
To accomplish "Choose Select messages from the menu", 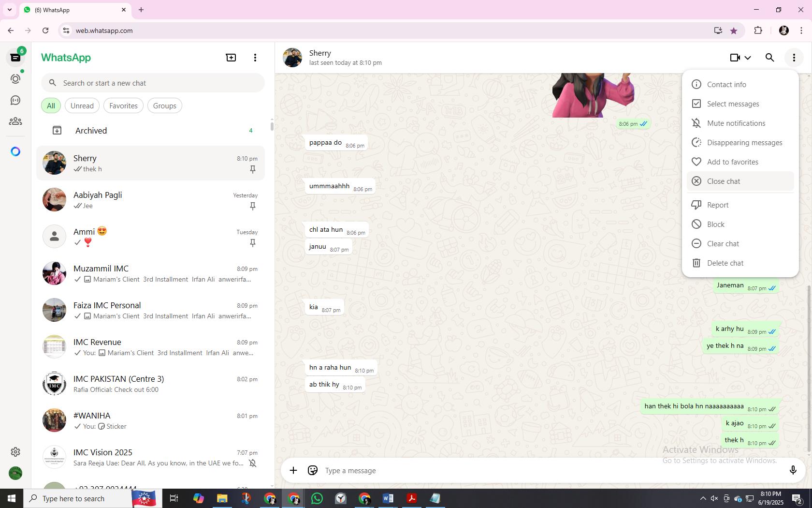I will click(x=740, y=104).
